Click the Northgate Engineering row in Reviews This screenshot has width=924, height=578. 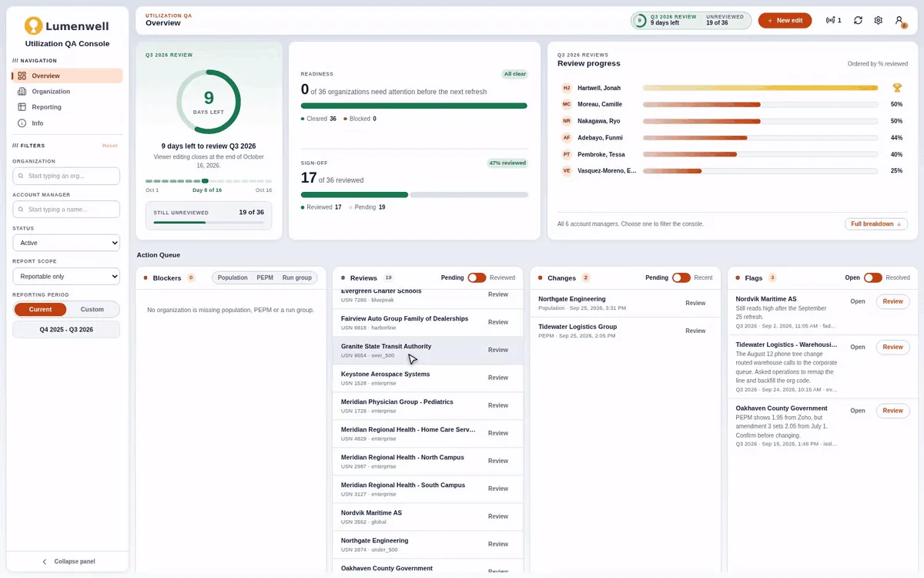click(x=428, y=544)
